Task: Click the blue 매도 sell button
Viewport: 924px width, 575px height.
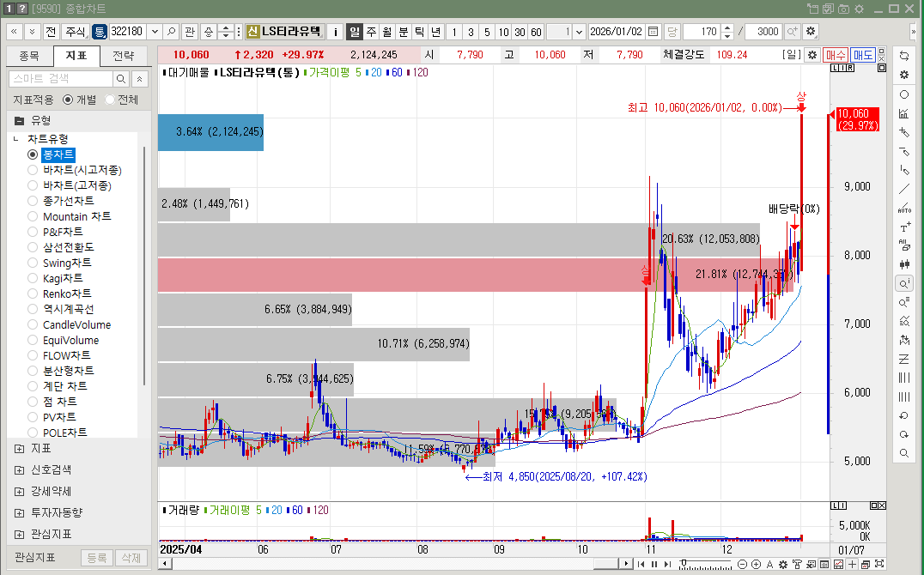Action: 863,55
